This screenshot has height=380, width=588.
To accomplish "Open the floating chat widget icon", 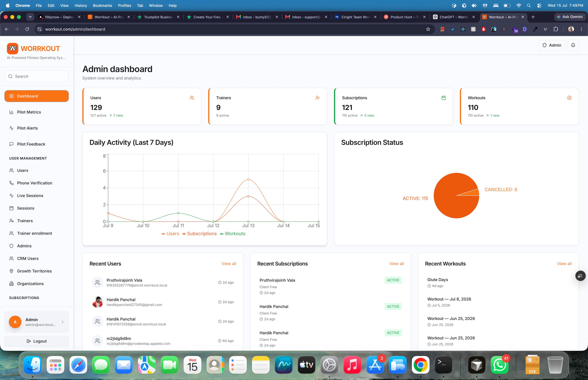I will (580, 276).
